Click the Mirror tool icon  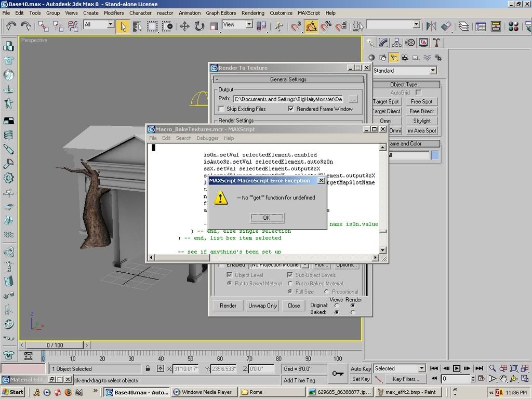click(x=431, y=26)
